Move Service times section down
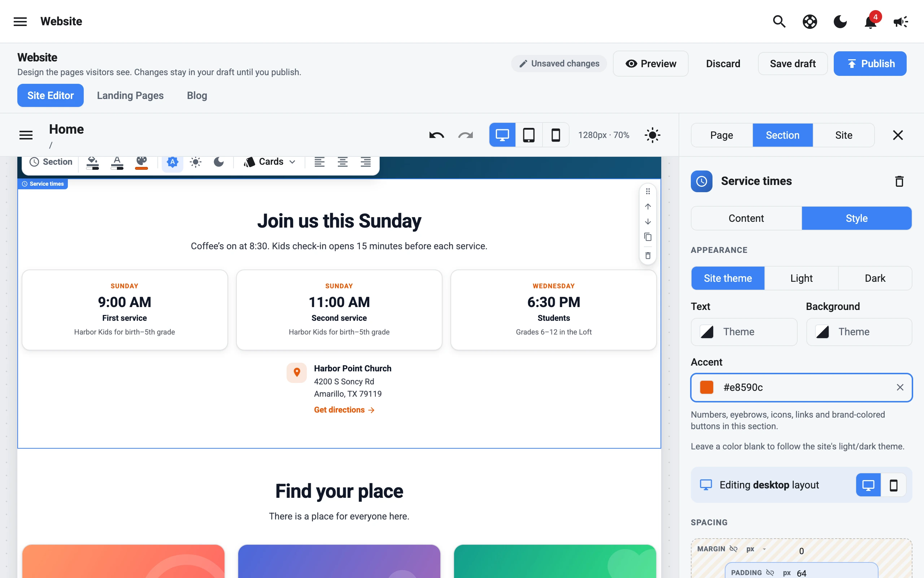 pyautogui.click(x=648, y=222)
